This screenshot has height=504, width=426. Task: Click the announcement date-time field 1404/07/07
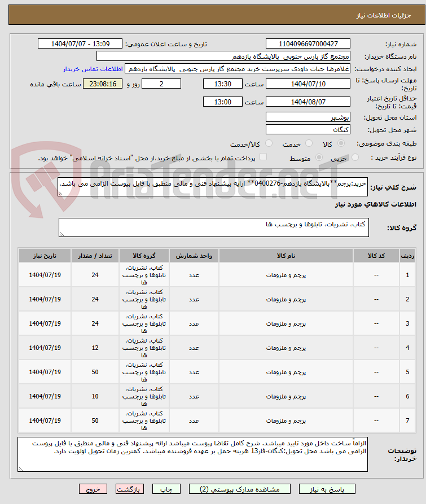pos(80,43)
